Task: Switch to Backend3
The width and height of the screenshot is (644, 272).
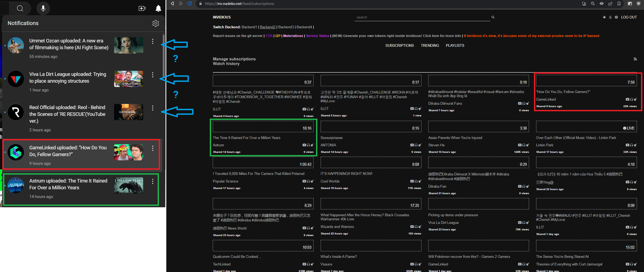Action: (286, 27)
